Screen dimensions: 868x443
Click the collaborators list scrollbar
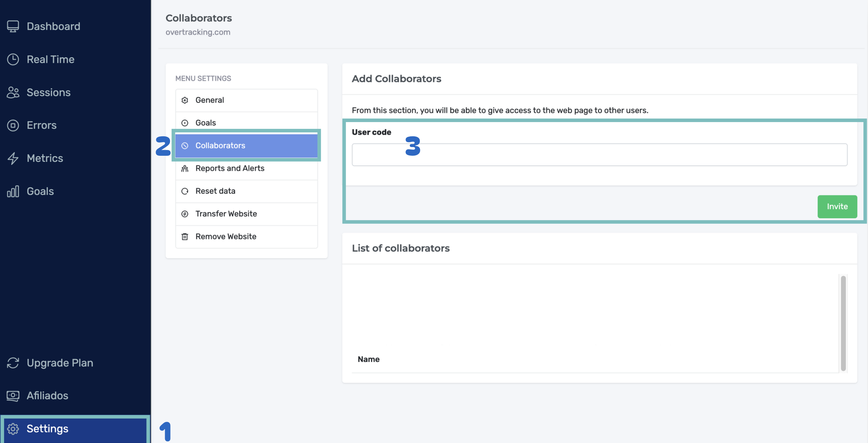pos(843,323)
